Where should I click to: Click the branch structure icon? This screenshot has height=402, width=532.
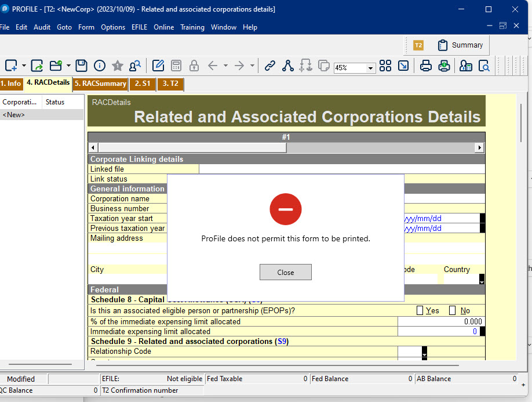[x=287, y=66]
